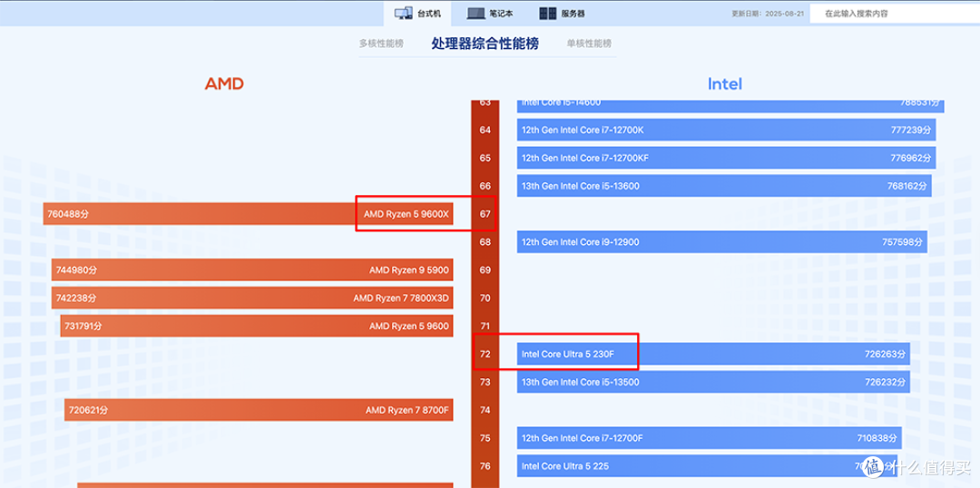Open the 12th Gen Intel Core i7-12700K bar

726,130
